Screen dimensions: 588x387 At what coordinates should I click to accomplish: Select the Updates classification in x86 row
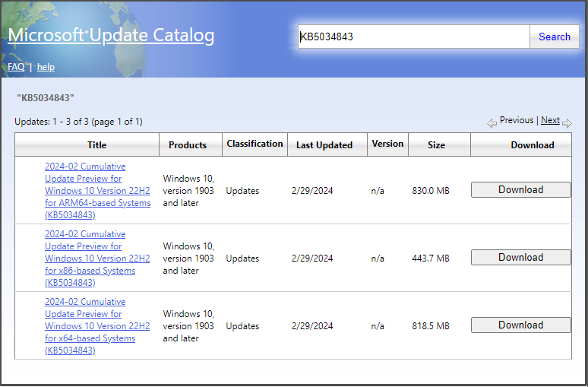coord(242,259)
